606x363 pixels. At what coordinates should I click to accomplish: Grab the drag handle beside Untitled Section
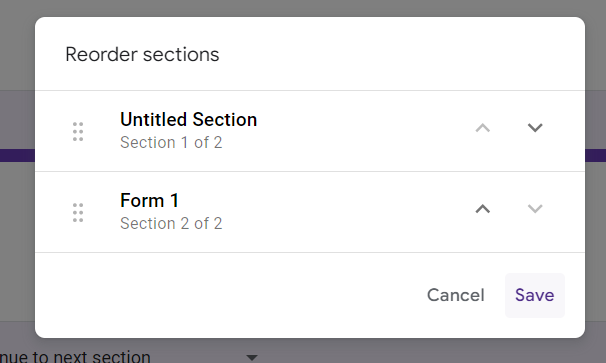[78, 131]
